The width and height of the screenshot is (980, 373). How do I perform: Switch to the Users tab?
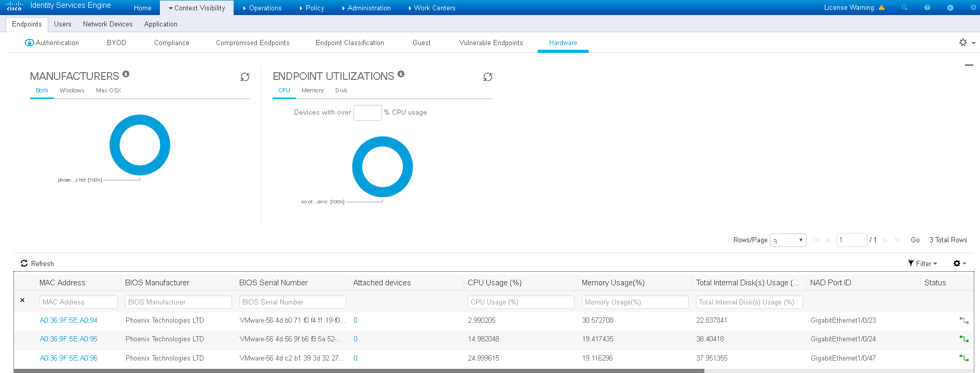coord(63,24)
